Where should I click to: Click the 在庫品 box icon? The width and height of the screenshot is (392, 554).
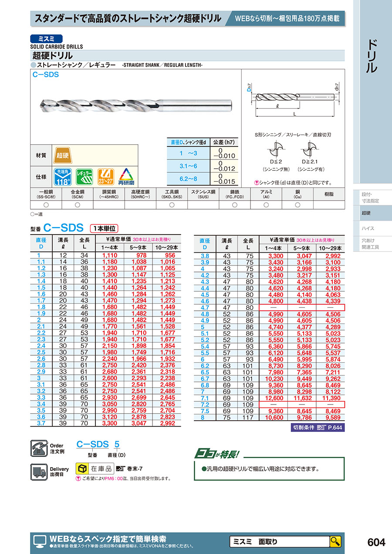pos(83,469)
